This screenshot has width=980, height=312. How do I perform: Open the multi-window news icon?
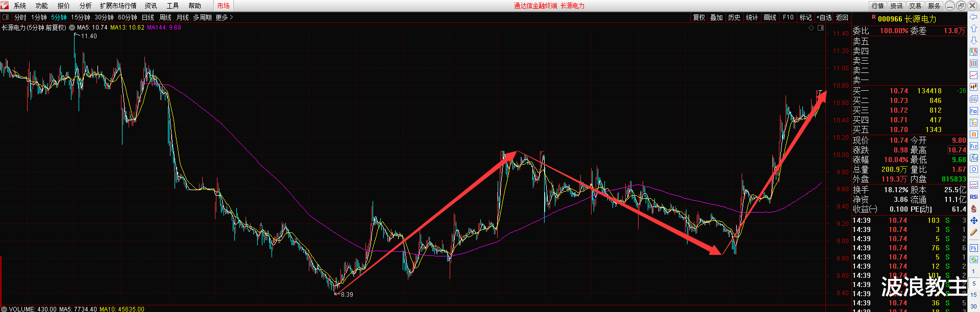(x=974, y=99)
